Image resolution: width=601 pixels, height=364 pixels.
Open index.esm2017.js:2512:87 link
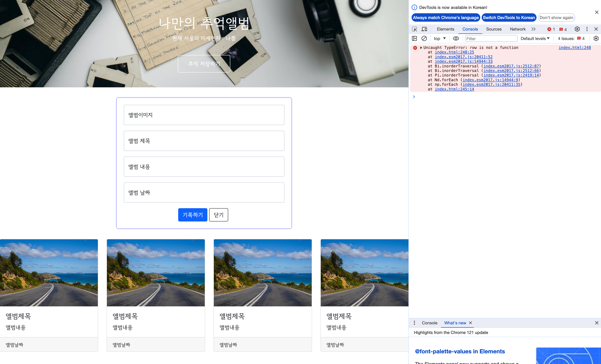tap(511, 66)
